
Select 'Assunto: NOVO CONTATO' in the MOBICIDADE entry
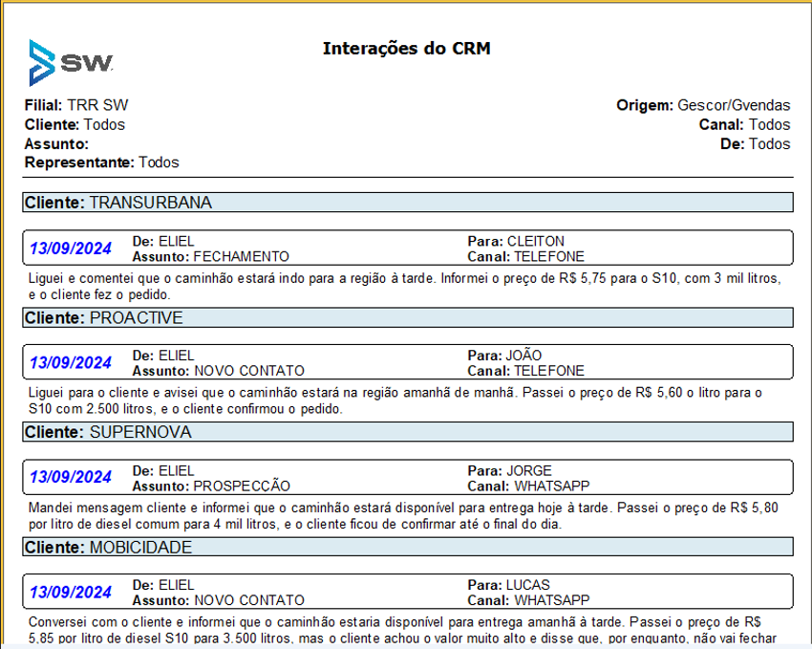point(219,600)
